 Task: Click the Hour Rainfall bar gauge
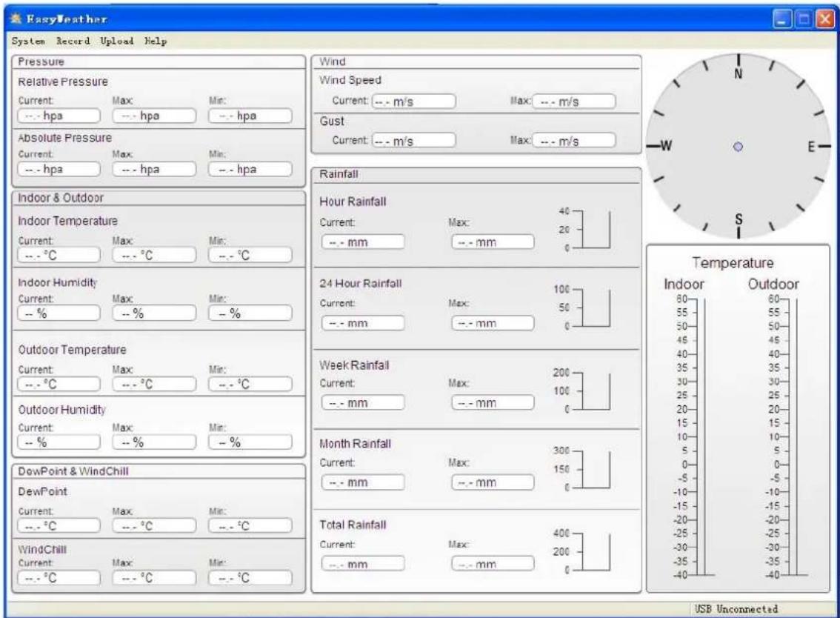[584, 230]
